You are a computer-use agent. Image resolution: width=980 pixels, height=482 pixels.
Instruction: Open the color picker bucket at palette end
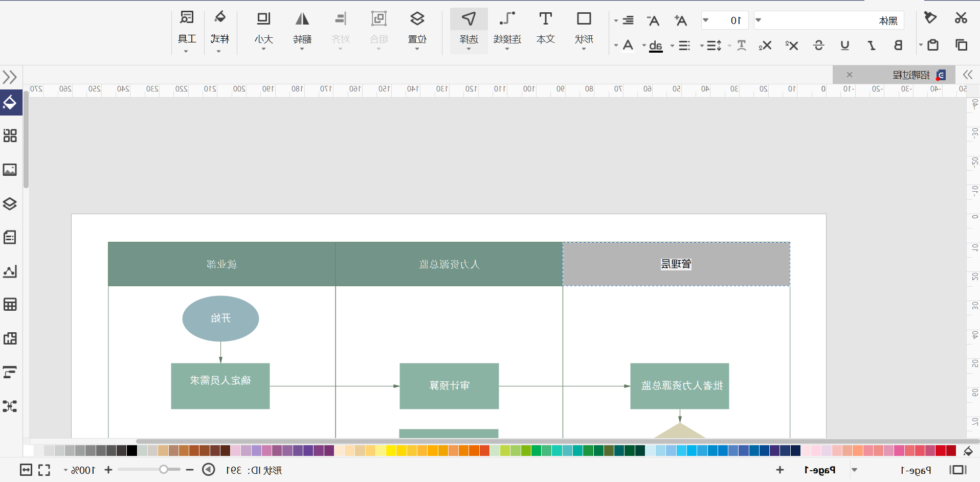[968, 451]
